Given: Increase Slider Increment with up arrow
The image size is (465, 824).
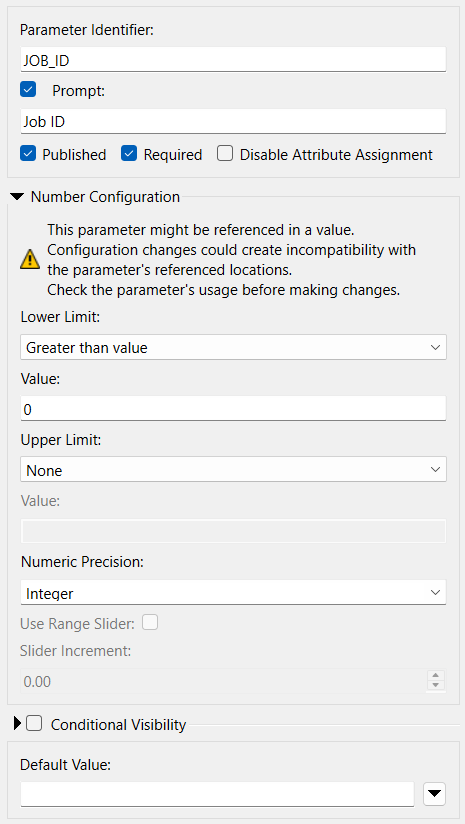Looking at the screenshot, I should click(x=435, y=676).
